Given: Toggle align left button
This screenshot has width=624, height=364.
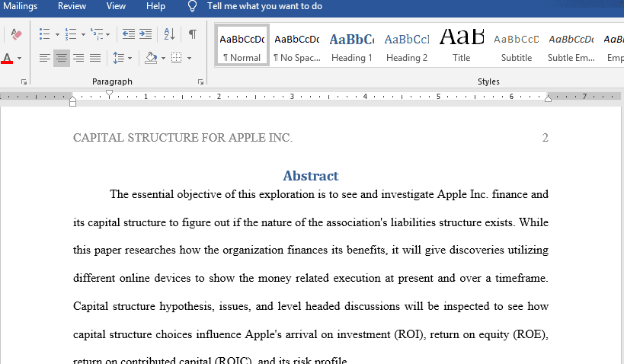Looking at the screenshot, I should coord(45,58).
